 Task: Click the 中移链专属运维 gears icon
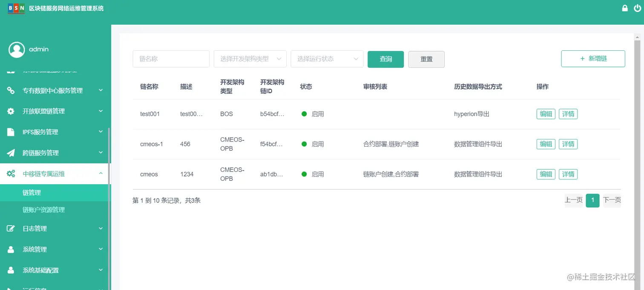coord(11,174)
